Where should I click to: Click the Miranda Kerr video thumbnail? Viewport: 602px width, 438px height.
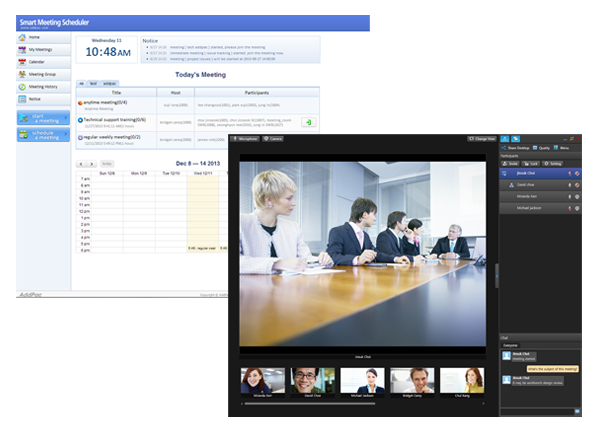click(263, 380)
